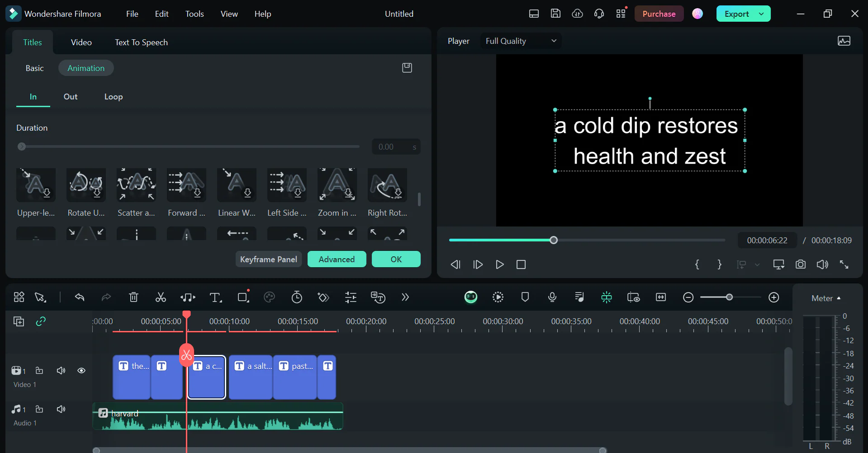Viewport: 868px width, 453px height.
Task: Switch to the Basic sub-tab
Action: (34, 68)
